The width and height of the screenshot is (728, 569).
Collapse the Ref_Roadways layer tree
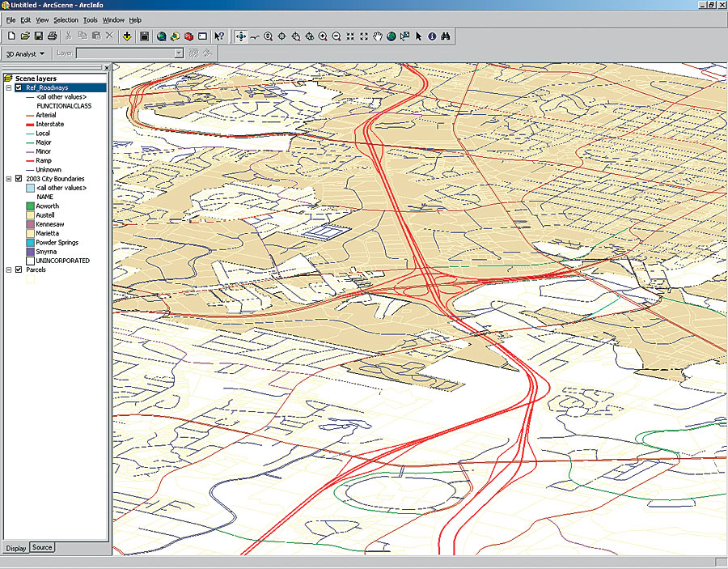pos(8,87)
